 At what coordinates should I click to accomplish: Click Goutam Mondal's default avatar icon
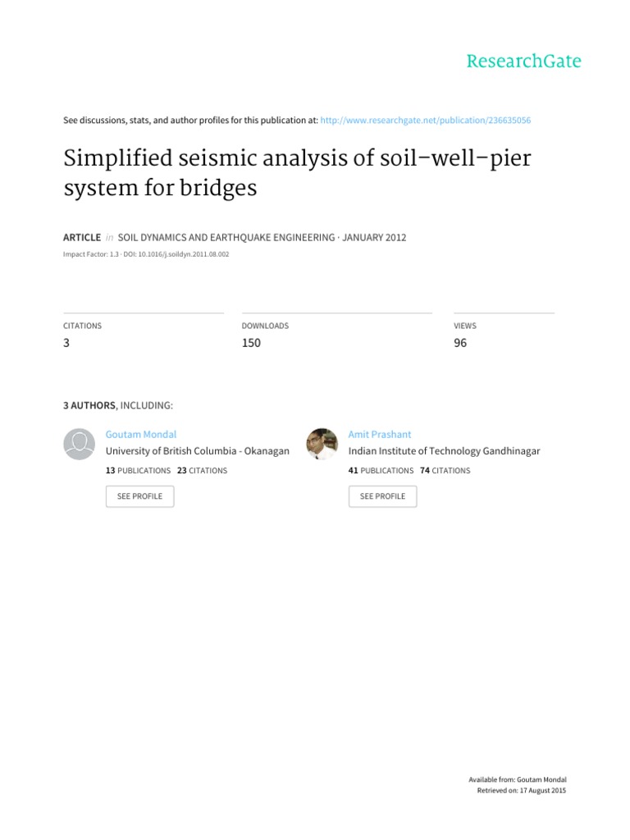coord(80,444)
